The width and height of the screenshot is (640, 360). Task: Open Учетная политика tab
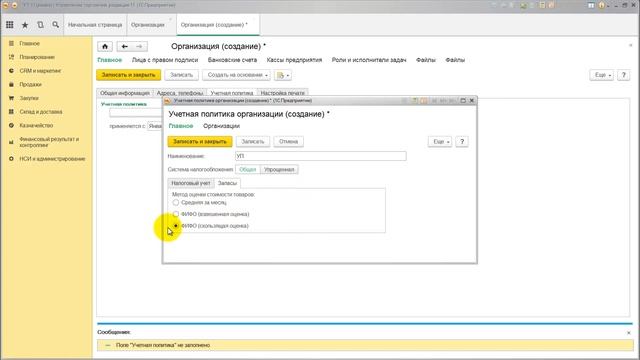(x=232, y=93)
